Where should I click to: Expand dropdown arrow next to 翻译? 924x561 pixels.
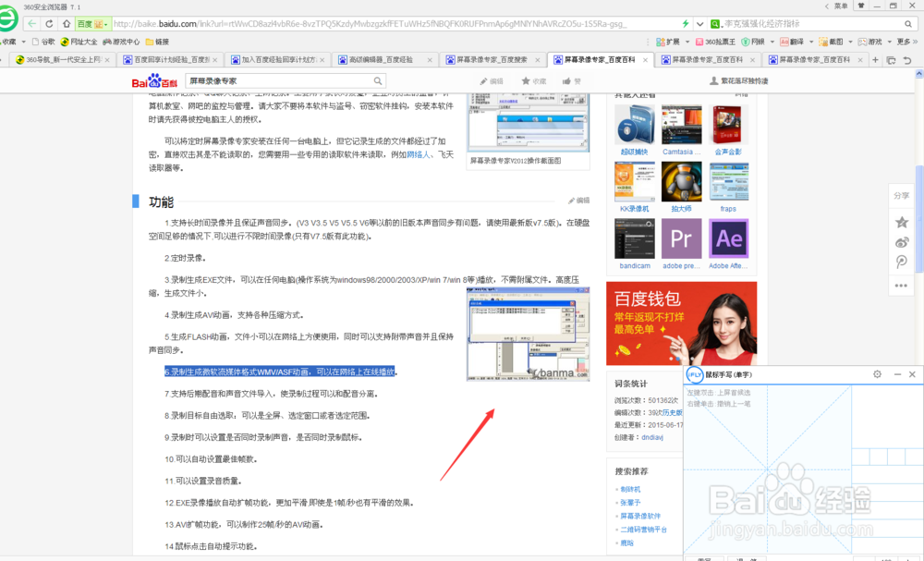pyautogui.click(x=811, y=42)
